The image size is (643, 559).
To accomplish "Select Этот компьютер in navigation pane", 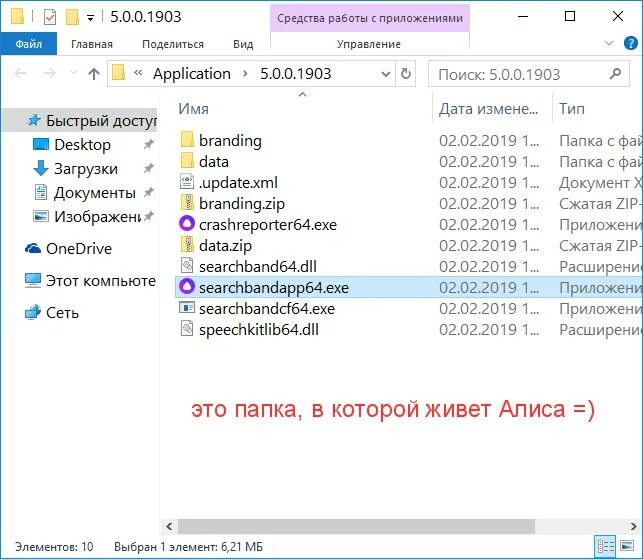I will click(x=100, y=281).
